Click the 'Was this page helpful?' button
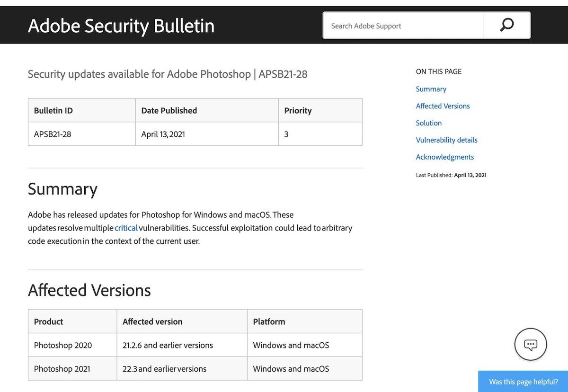This screenshot has height=392, width=568. [x=523, y=381]
